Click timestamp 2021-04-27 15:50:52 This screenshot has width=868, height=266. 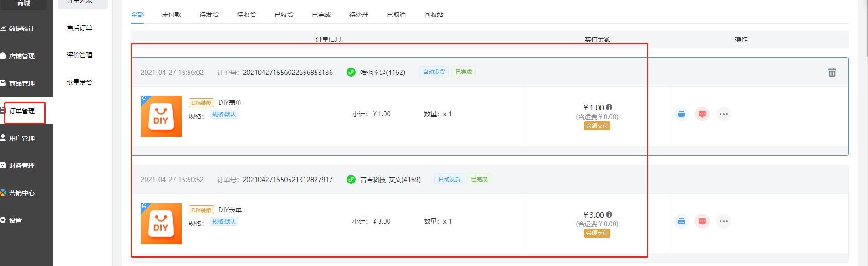[172, 179]
